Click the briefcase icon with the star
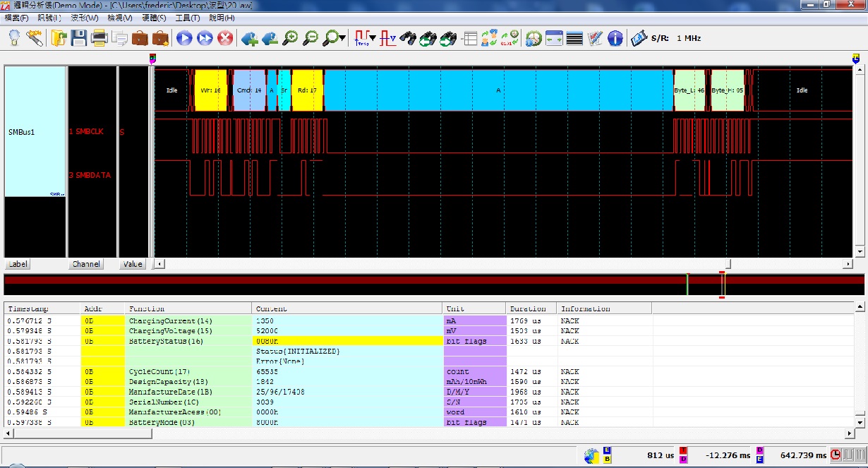The image size is (868, 468). click(x=160, y=38)
